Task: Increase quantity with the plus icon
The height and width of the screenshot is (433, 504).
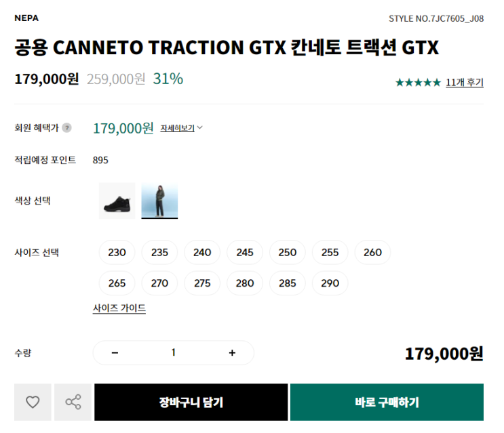Action: click(232, 352)
